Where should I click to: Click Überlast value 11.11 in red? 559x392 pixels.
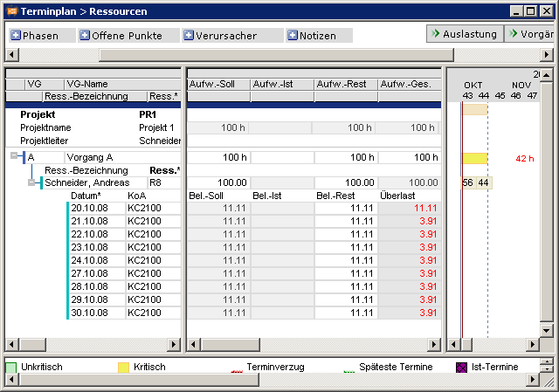[x=410, y=208]
